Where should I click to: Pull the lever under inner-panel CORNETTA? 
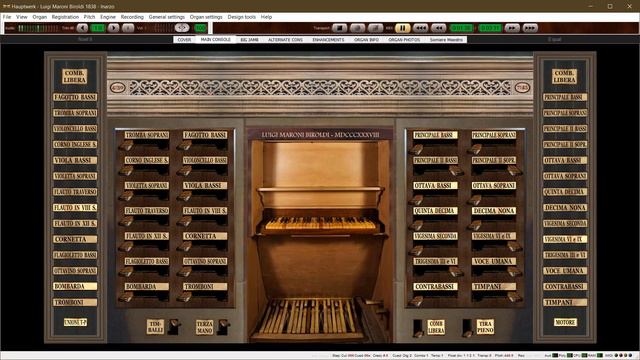click(184, 247)
